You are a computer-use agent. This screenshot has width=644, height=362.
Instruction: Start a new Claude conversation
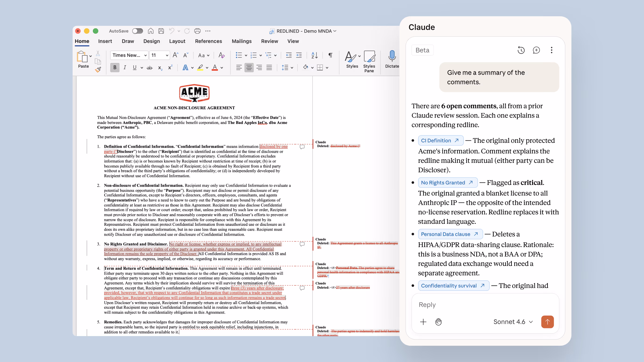(x=537, y=50)
